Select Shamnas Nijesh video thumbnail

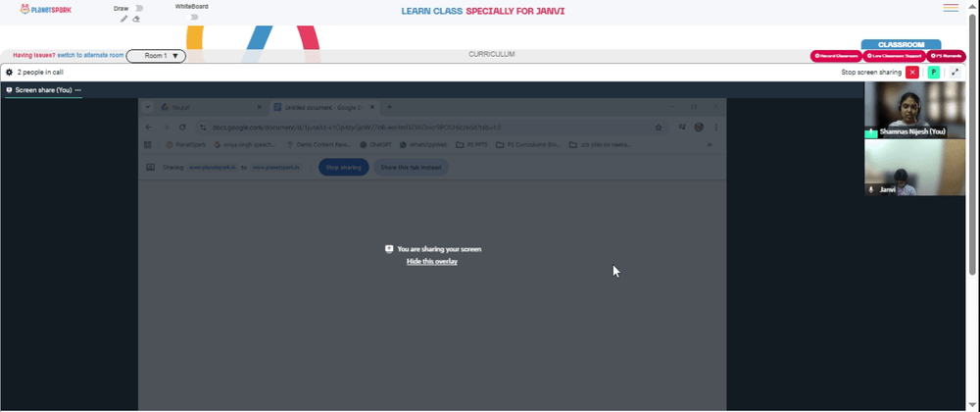pyautogui.click(x=914, y=110)
